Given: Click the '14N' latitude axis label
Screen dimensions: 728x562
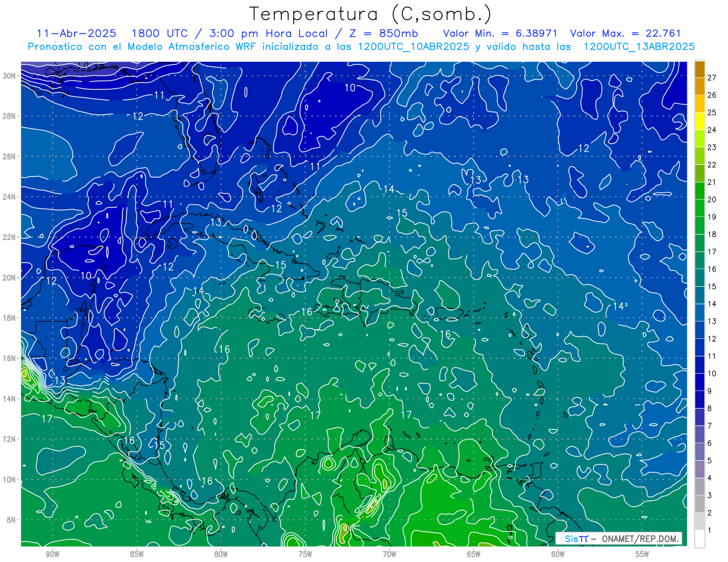Looking at the screenshot, I should (x=10, y=399).
